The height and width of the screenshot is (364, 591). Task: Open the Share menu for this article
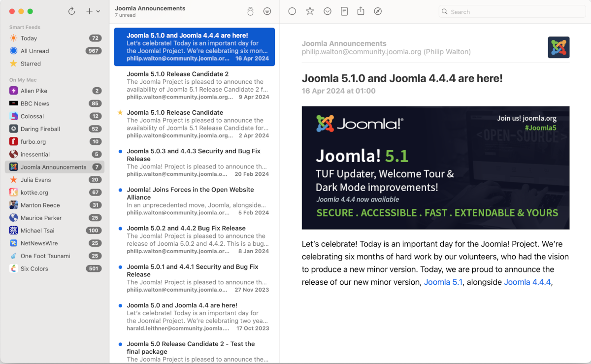coord(361,11)
